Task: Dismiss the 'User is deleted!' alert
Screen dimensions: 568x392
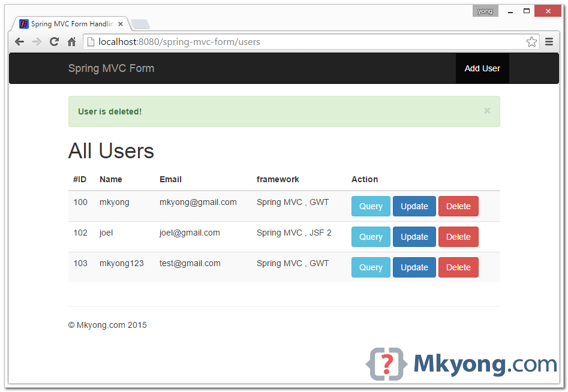Action: pos(487,110)
